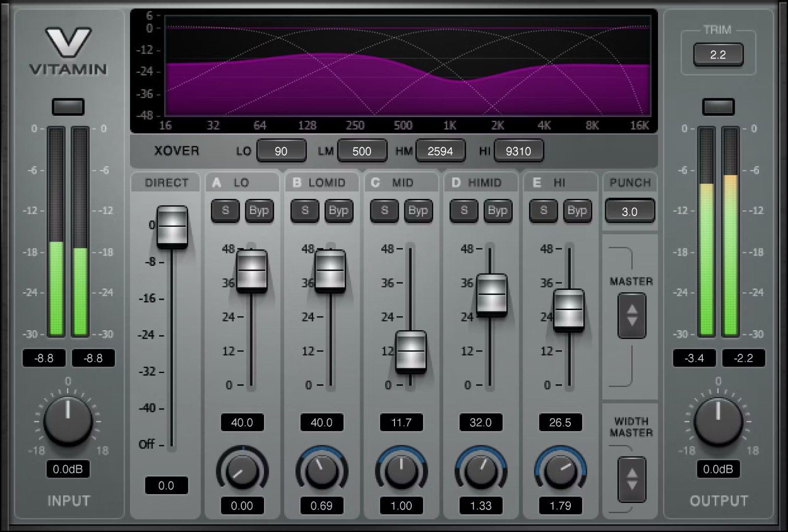Solo the HI band
The image size is (788, 532).
click(543, 211)
